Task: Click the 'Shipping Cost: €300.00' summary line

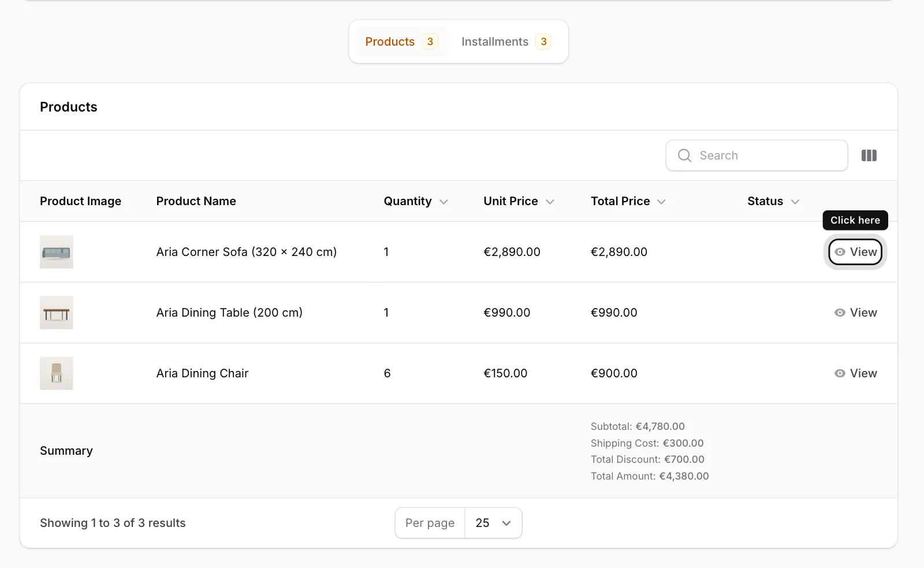Action: pyautogui.click(x=647, y=443)
